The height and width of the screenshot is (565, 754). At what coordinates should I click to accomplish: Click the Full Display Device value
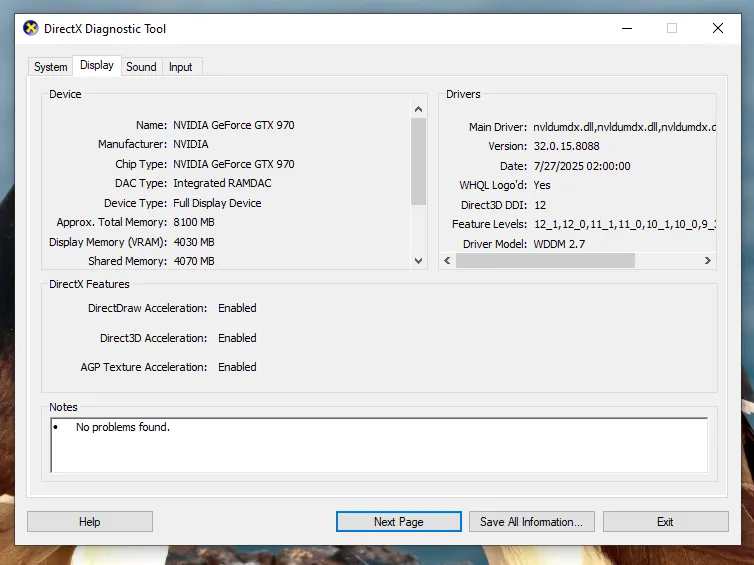click(217, 203)
